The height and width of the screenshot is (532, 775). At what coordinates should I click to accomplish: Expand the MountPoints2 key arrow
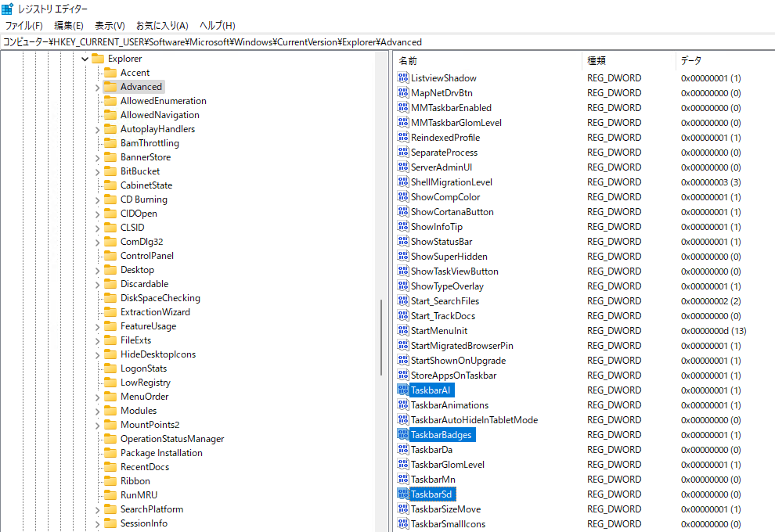tap(97, 426)
